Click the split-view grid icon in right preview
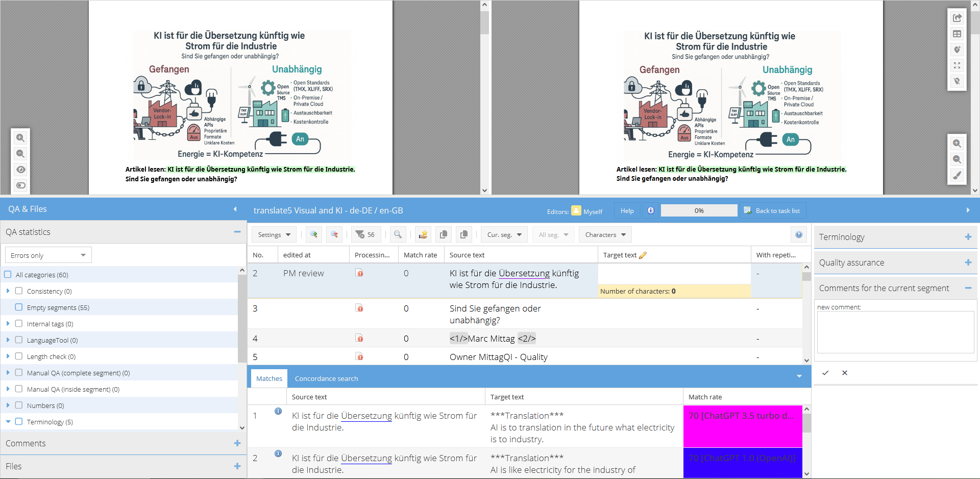 click(x=957, y=34)
